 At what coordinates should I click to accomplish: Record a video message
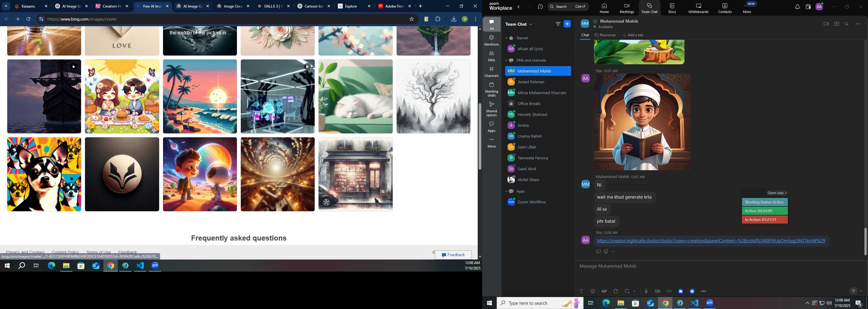657,291
